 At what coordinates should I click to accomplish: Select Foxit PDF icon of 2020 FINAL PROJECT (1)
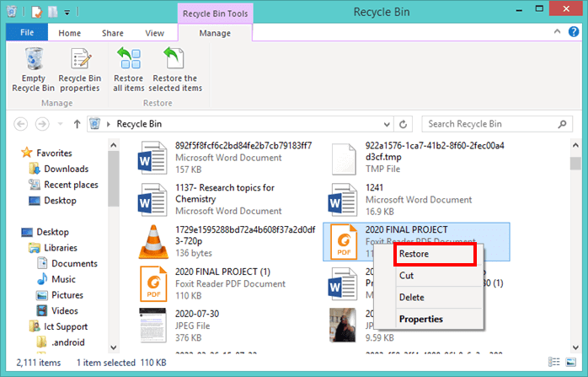pyautogui.click(x=153, y=284)
